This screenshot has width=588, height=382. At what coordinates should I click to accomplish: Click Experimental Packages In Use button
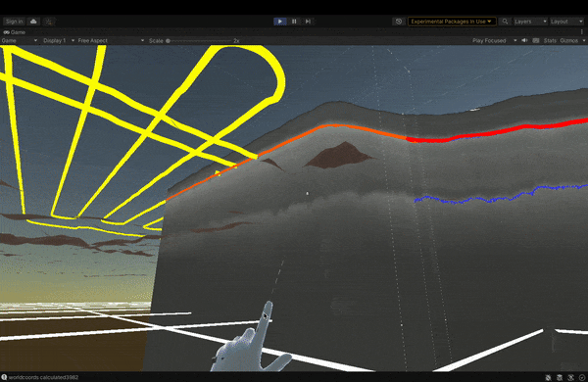pos(452,22)
